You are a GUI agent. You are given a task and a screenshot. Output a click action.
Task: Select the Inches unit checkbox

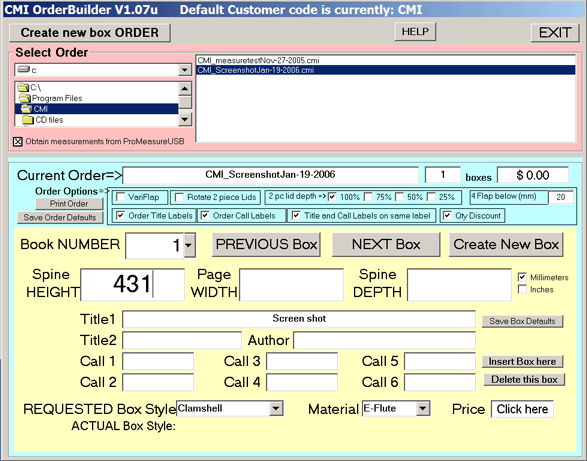pos(522,289)
